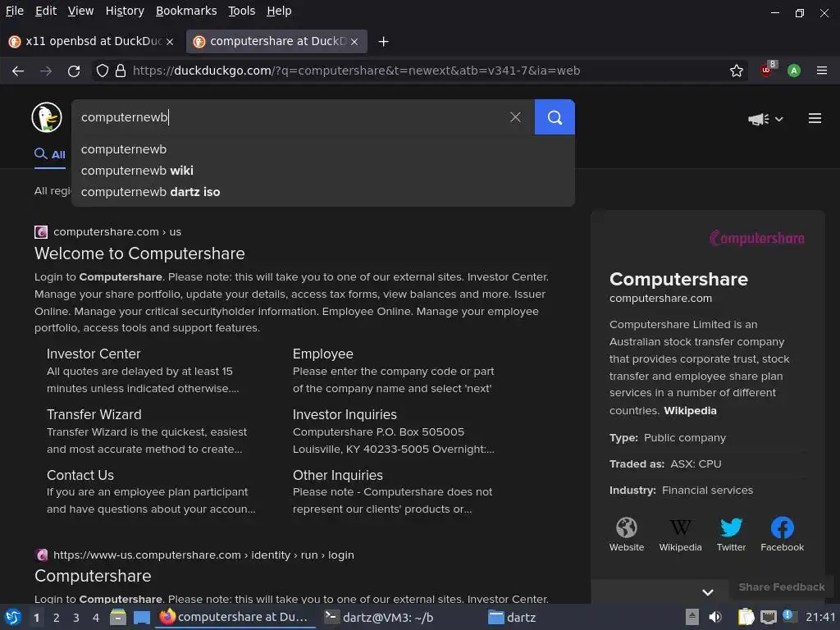Viewport: 840px width, 630px height.
Task: Open the View menu
Action: [81, 11]
